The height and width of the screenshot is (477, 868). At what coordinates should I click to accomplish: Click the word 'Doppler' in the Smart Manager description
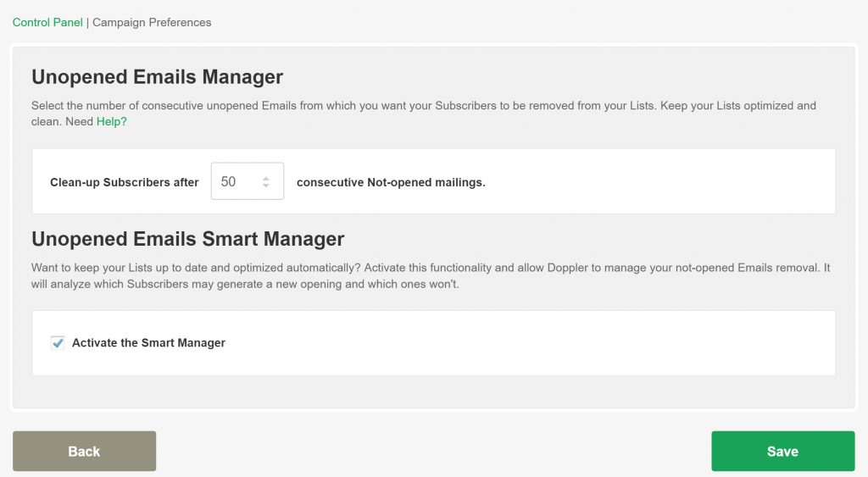click(567, 268)
